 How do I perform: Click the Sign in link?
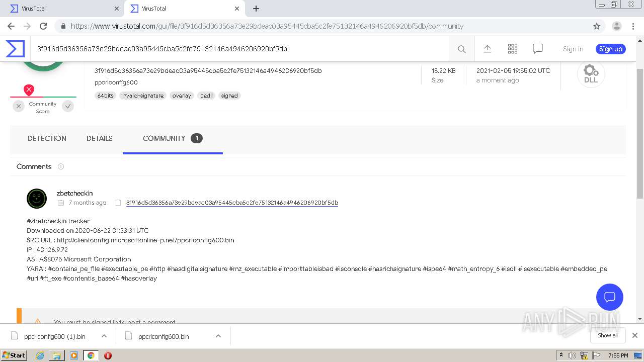click(573, 49)
